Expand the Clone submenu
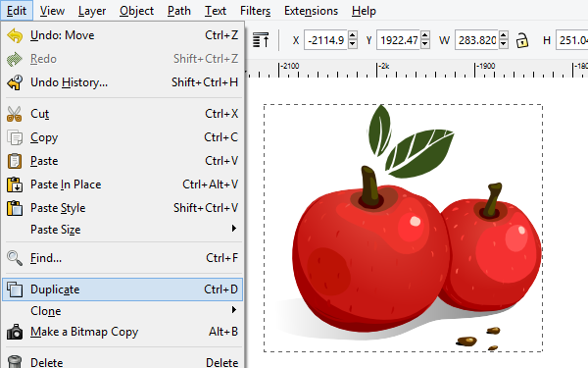This screenshot has width=588, height=368. tap(122, 311)
